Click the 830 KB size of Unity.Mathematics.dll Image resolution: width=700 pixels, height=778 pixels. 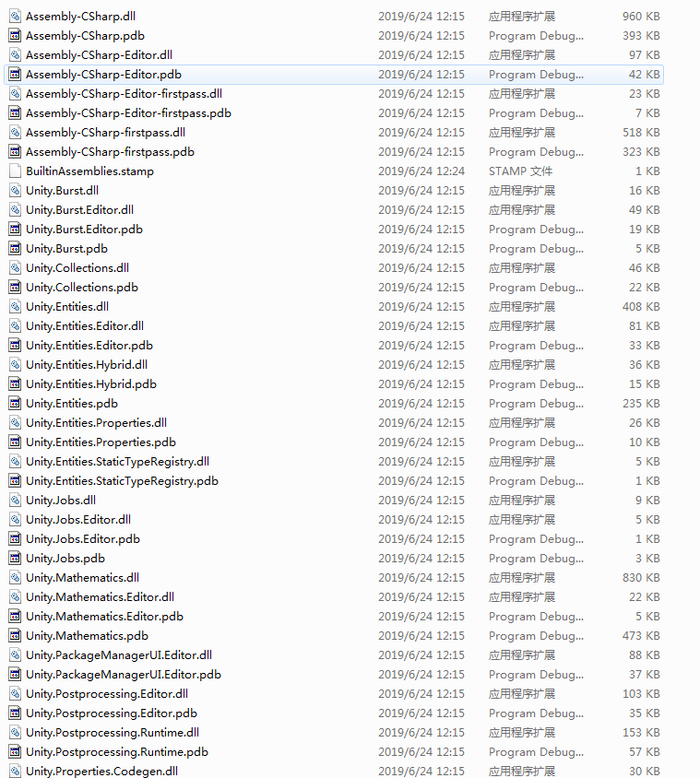pos(641,578)
